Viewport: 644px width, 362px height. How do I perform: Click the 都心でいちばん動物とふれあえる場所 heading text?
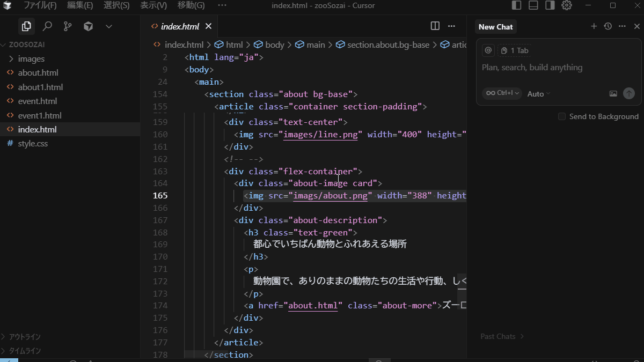[x=330, y=245]
